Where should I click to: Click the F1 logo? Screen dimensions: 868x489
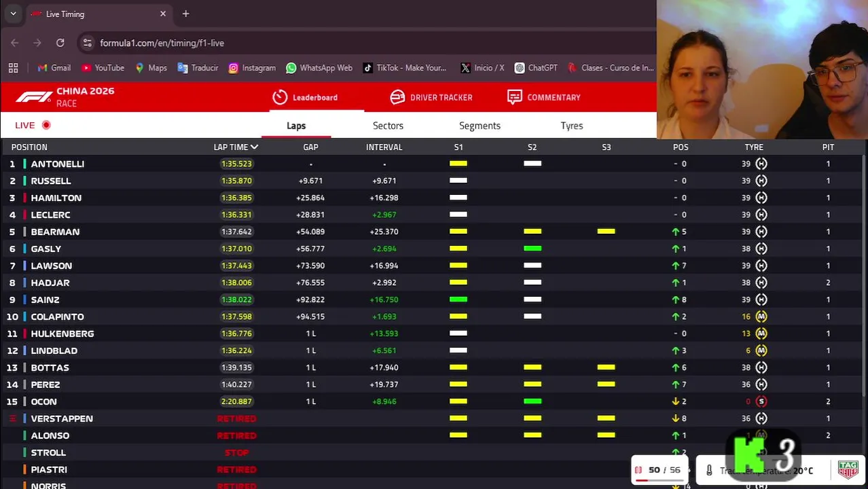pyautogui.click(x=34, y=98)
